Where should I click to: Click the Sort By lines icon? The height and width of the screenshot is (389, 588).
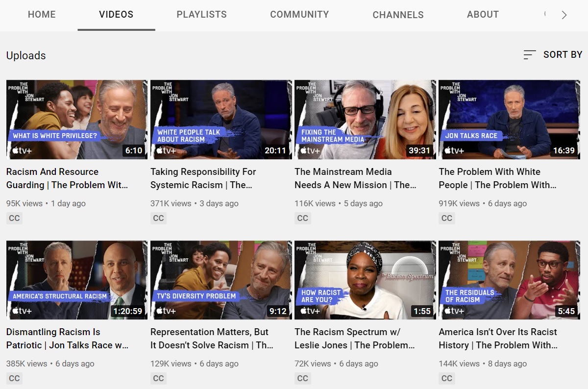(530, 55)
